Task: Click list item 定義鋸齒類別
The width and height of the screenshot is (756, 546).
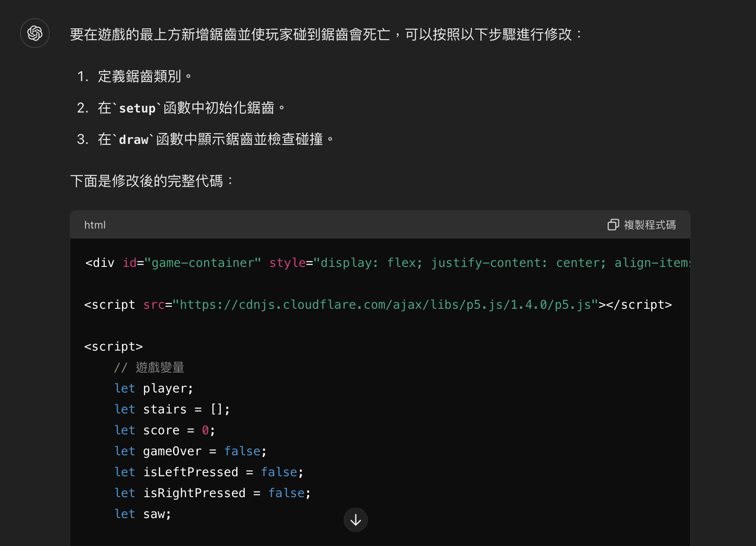Action: tap(145, 76)
